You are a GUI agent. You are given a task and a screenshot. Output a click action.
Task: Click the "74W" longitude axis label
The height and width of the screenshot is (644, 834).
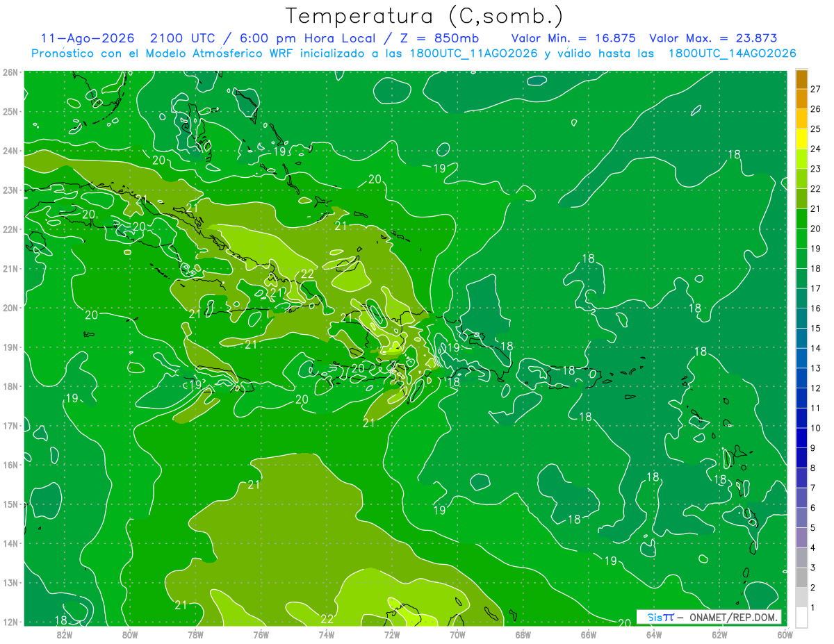327,634
